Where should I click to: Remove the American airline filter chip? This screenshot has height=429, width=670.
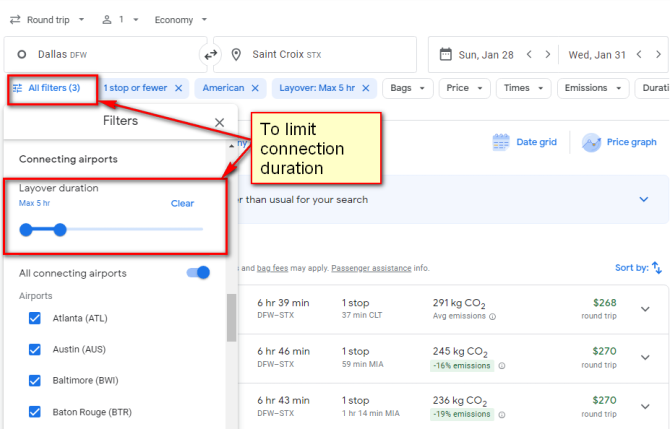click(x=255, y=88)
